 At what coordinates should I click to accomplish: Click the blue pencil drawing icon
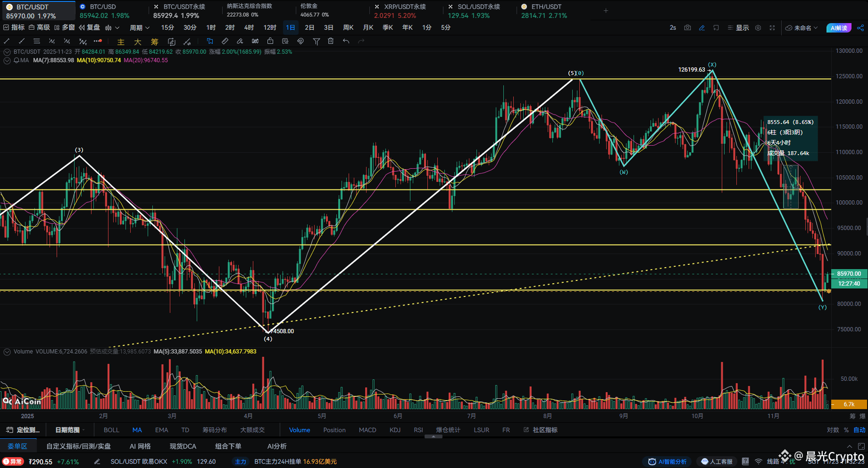point(702,28)
